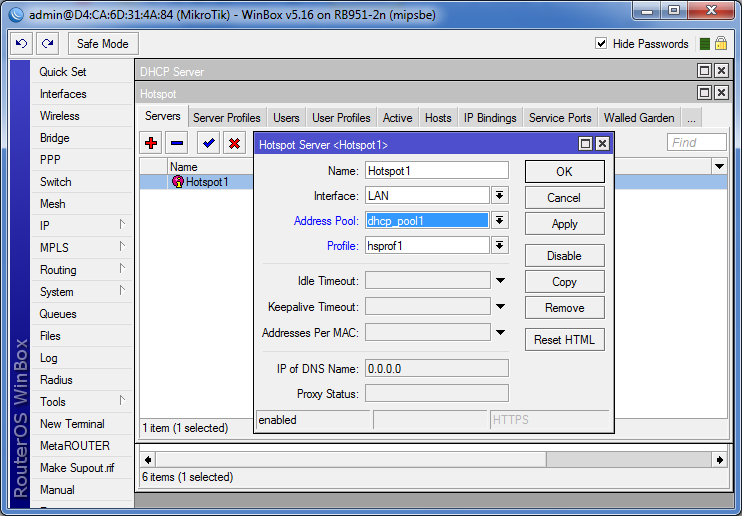
Task: Click the green load indicator icon
Action: pyautogui.click(x=705, y=44)
